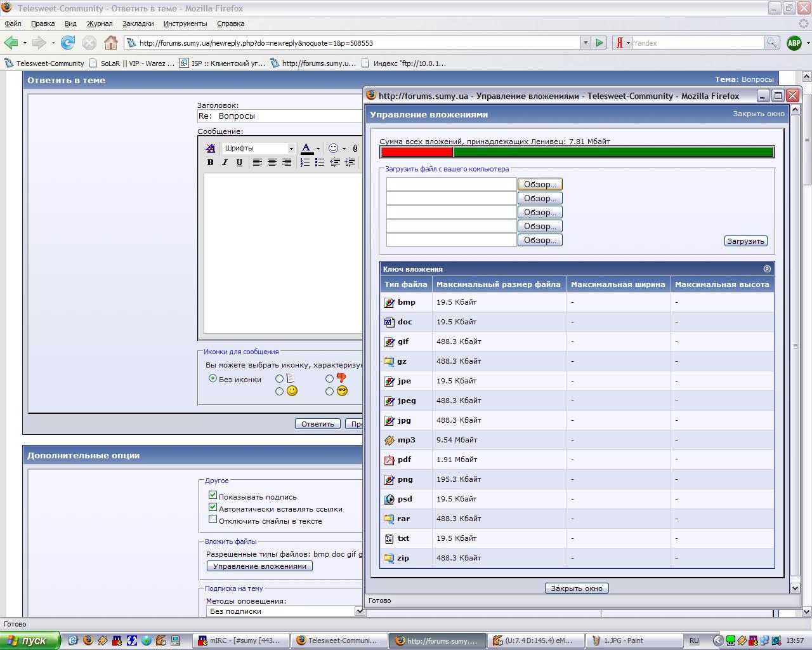812x650 pixels.
Task: Toggle Bold formatting in message editor
Action: (210, 162)
